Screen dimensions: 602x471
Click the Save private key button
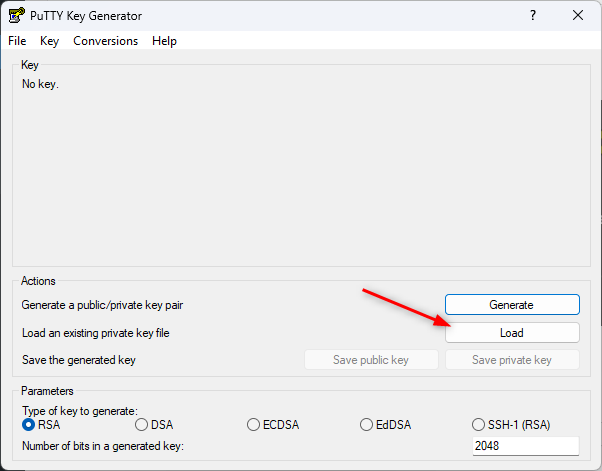point(512,360)
